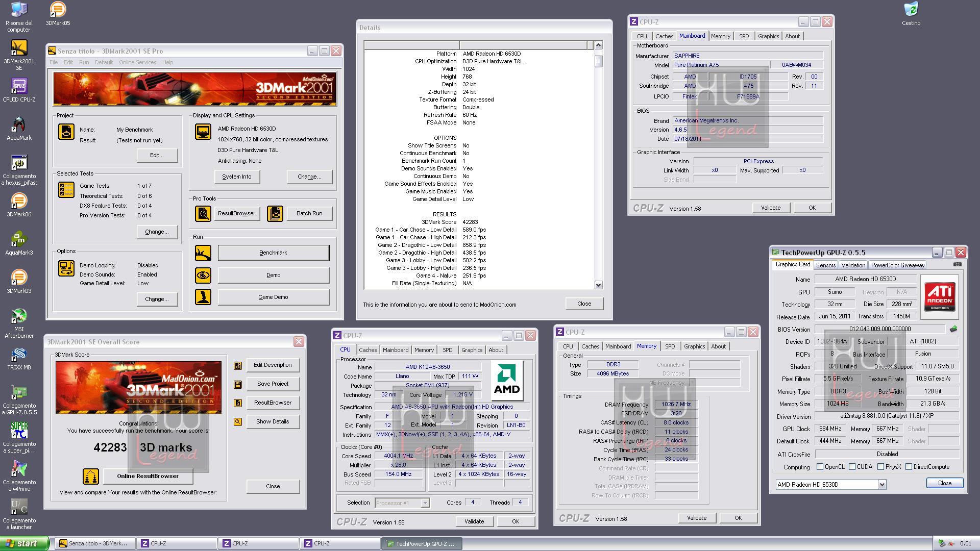The width and height of the screenshot is (980, 551).
Task: Click Details list scrollbar down arrow
Action: pos(598,285)
